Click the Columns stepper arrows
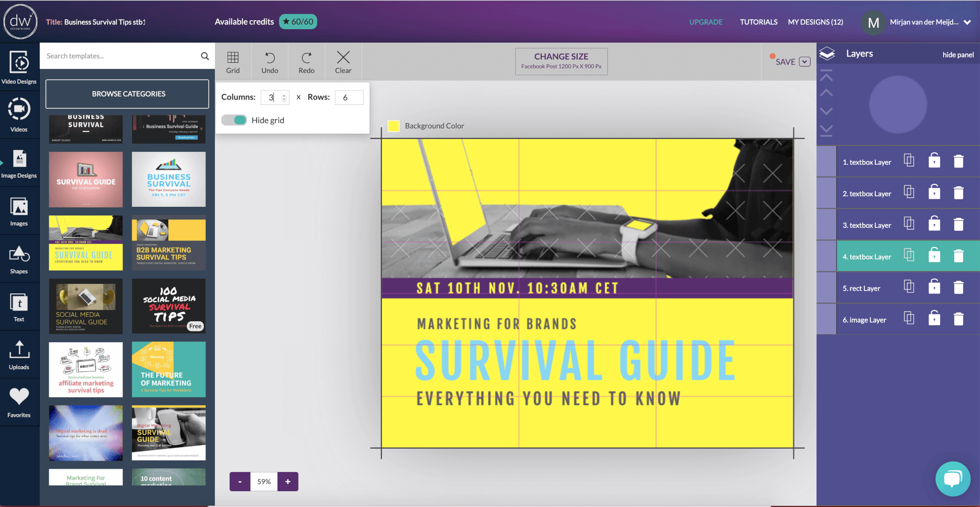980x507 pixels. (x=284, y=98)
